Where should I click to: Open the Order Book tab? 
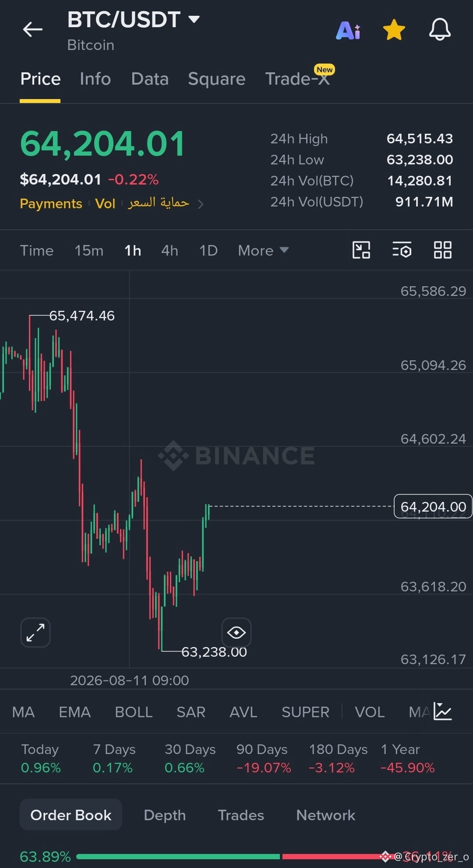tap(71, 815)
